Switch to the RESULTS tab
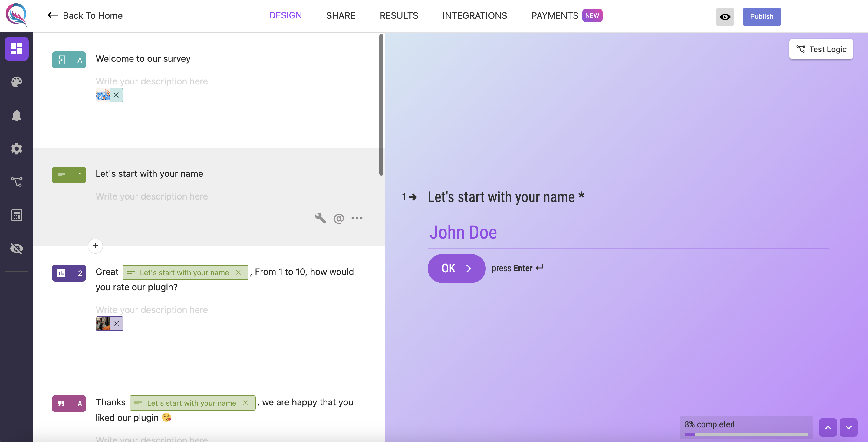Screen dimensions: 868x442 (x=399, y=16)
